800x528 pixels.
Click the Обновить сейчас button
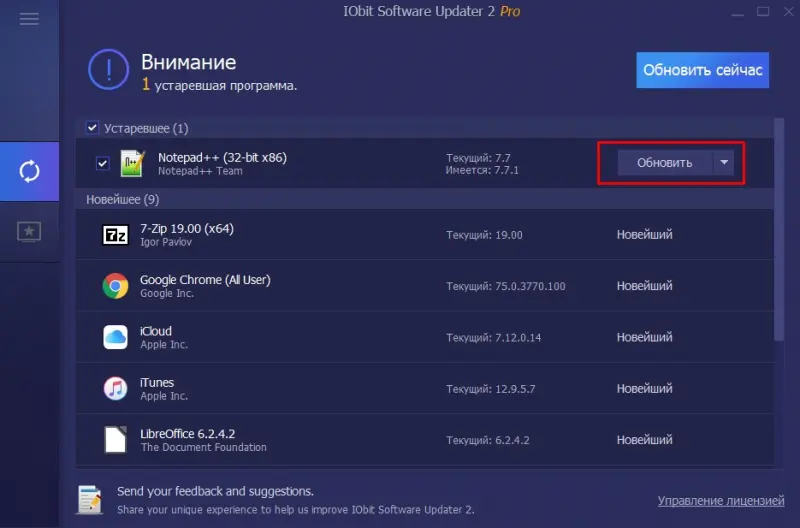[703, 70]
